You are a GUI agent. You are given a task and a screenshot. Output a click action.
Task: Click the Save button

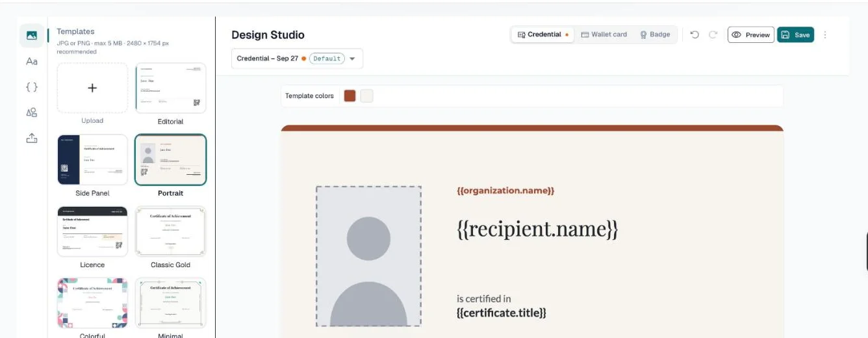click(795, 34)
